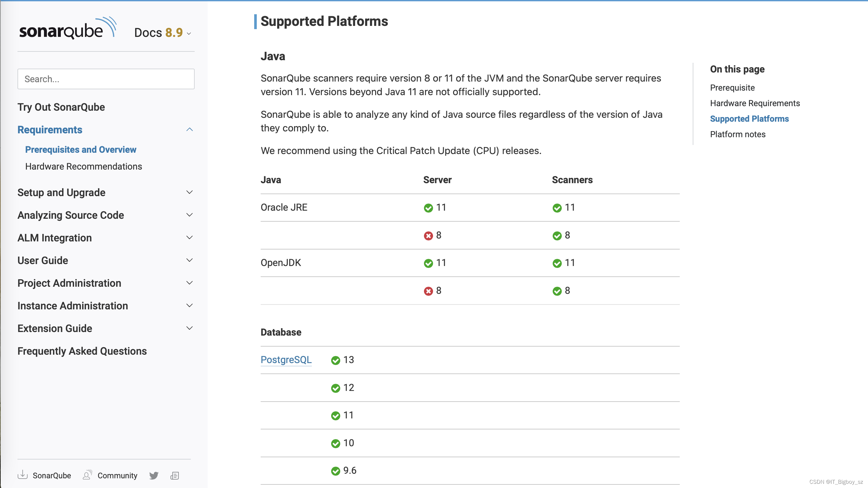Click red cross for Oracle JRE Server 8

tap(428, 235)
